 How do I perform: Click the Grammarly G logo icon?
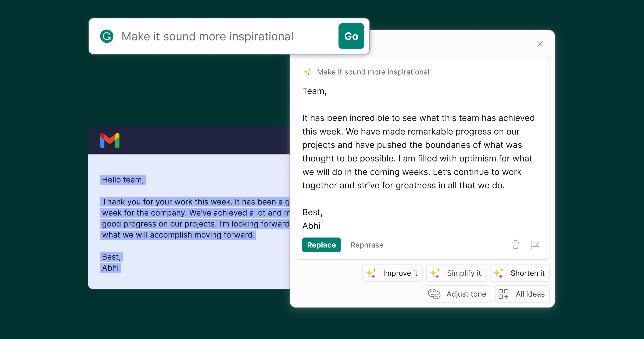pos(107,36)
